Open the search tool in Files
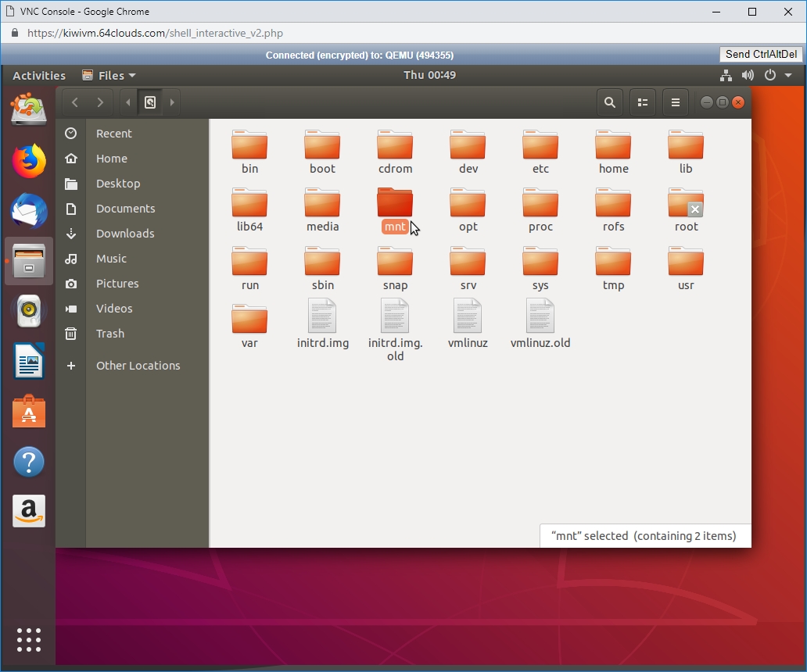Viewport: 807px width, 672px height. [609, 102]
